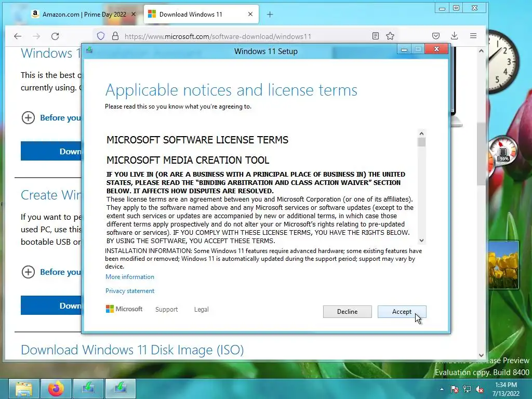The width and height of the screenshot is (532, 399).
Task: Click the second Download button on the webpage
Action: (51, 305)
